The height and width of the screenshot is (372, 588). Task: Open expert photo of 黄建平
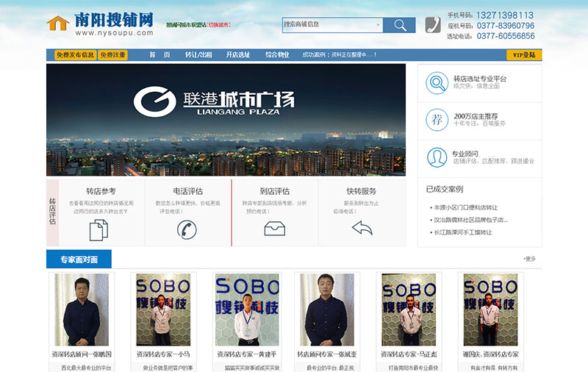(x=247, y=310)
